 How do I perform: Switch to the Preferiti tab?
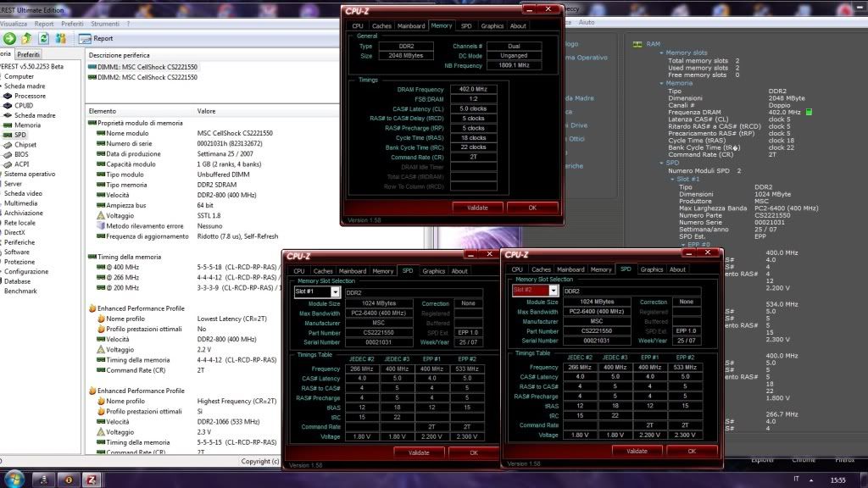[x=29, y=53]
